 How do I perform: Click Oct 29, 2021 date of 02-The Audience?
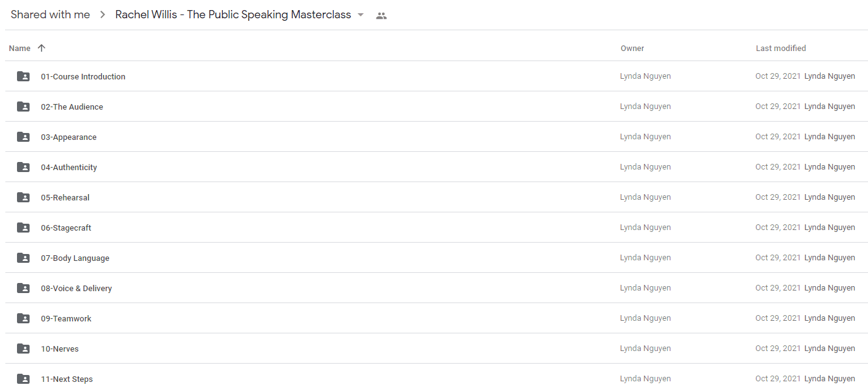click(x=778, y=107)
